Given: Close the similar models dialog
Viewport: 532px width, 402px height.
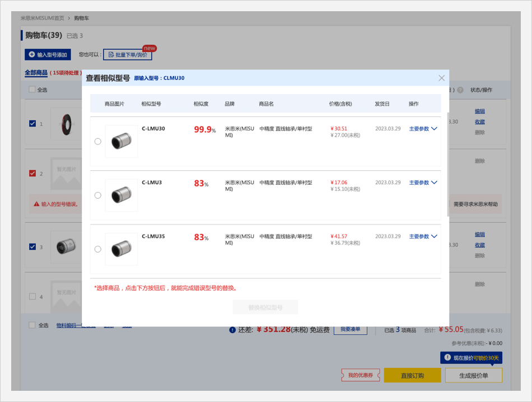Looking at the screenshot, I should pos(441,78).
